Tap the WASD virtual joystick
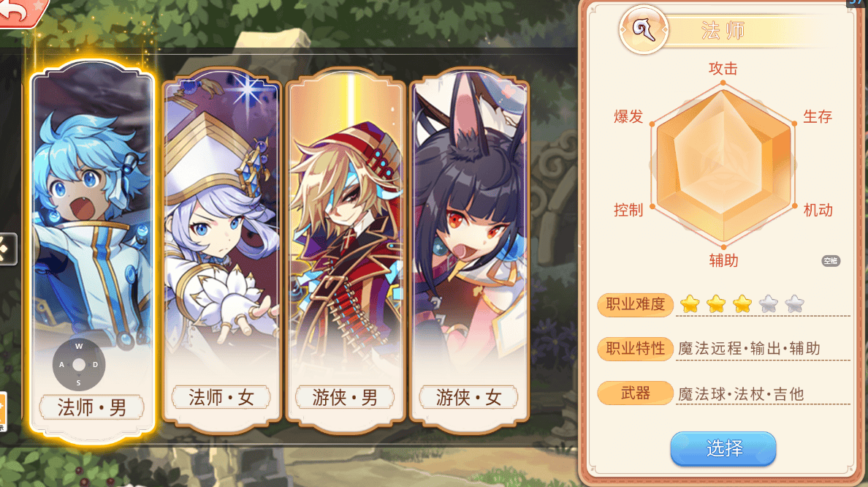 coord(79,365)
